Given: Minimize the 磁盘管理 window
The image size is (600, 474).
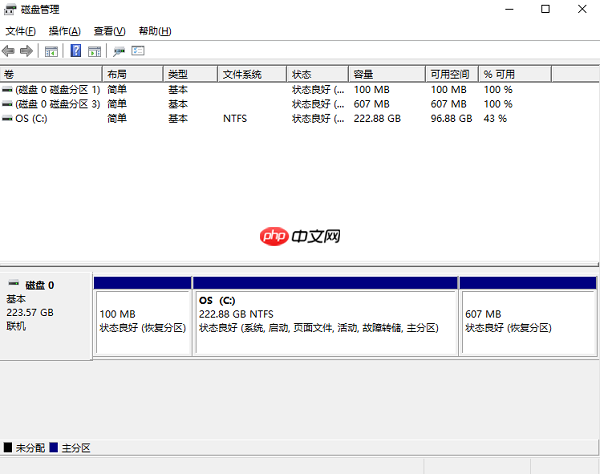Looking at the screenshot, I should point(509,9).
